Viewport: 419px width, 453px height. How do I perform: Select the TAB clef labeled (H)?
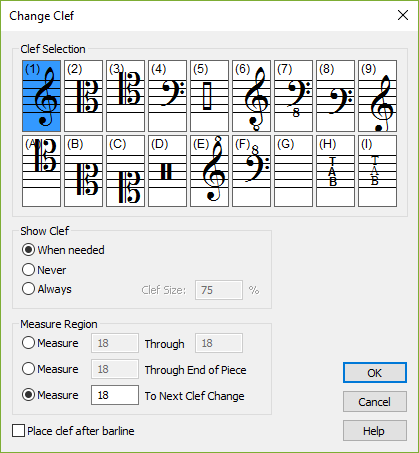point(335,171)
